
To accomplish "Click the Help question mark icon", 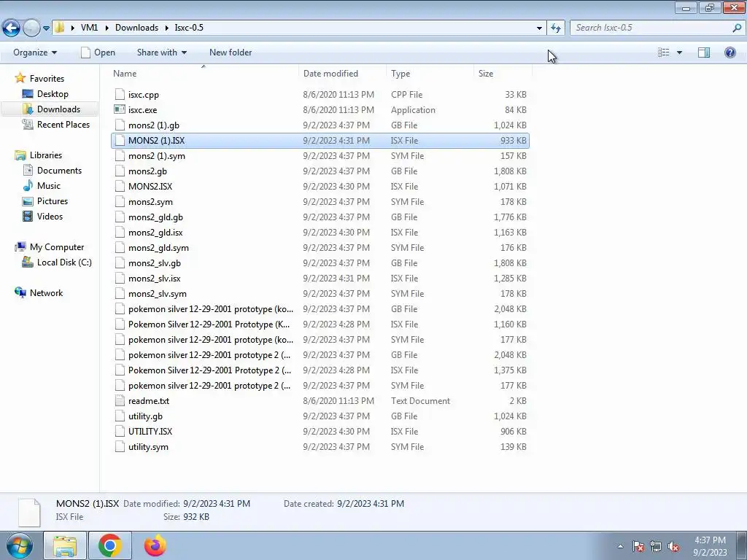I will pyautogui.click(x=729, y=52).
